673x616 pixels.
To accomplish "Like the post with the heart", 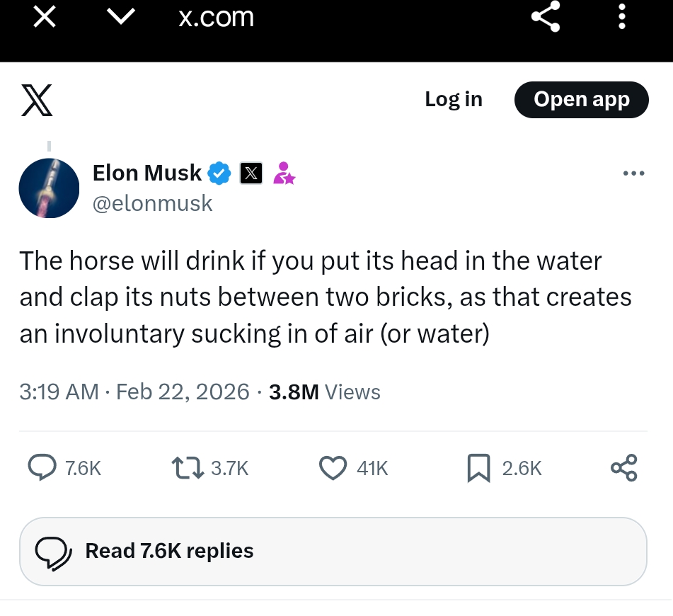I will [333, 468].
